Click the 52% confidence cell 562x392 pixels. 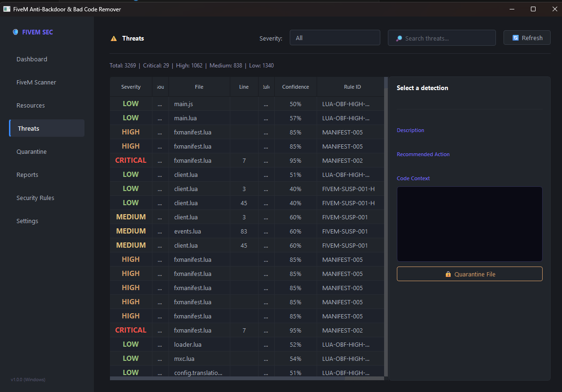295,344
